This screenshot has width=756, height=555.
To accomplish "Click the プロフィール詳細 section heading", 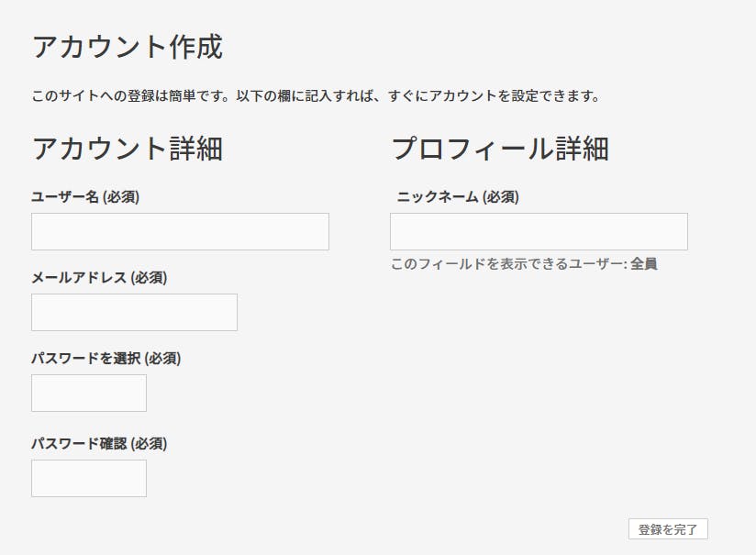I will pyautogui.click(x=500, y=149).
